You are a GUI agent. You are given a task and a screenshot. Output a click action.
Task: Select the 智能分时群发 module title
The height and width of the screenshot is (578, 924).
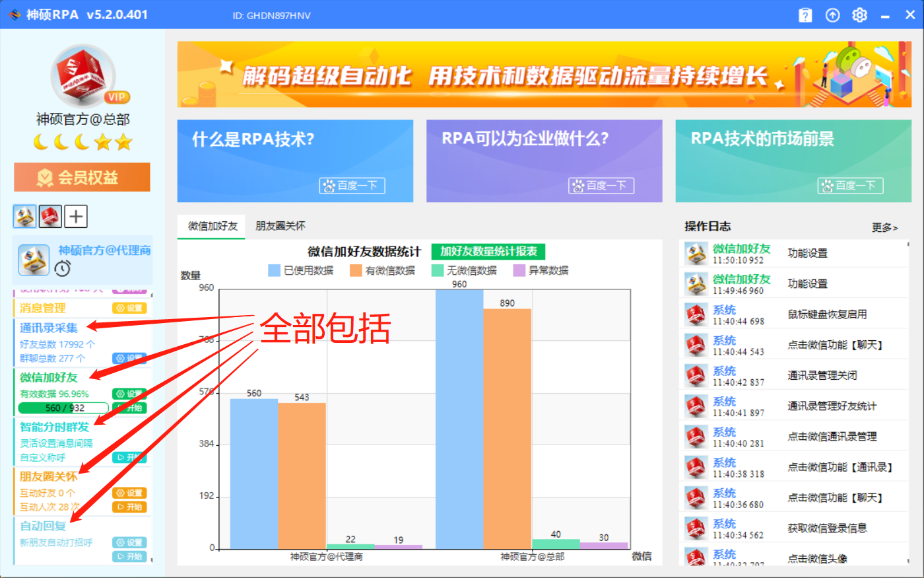[x=54, y=427]
